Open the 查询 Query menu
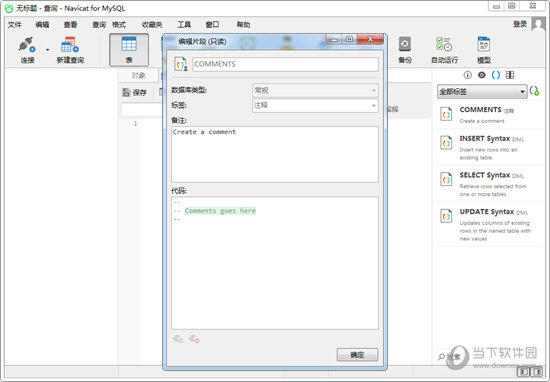Screen dimensions: 550x382 (99, 25)
